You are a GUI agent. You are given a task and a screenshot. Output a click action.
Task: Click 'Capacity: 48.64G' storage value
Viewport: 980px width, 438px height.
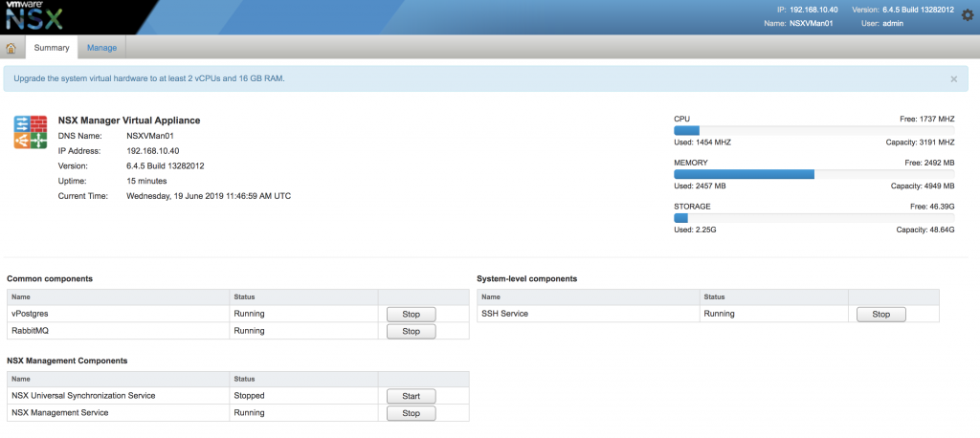925,230
